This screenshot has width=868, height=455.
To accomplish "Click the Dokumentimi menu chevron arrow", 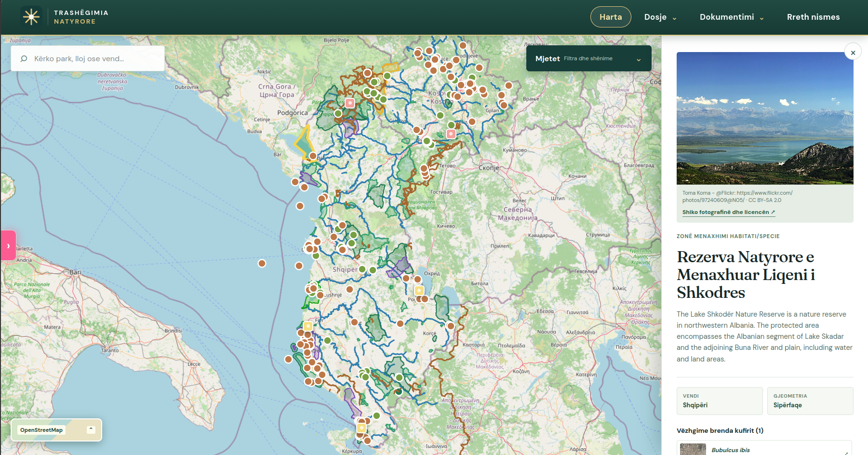I will (x=761, y=18).
